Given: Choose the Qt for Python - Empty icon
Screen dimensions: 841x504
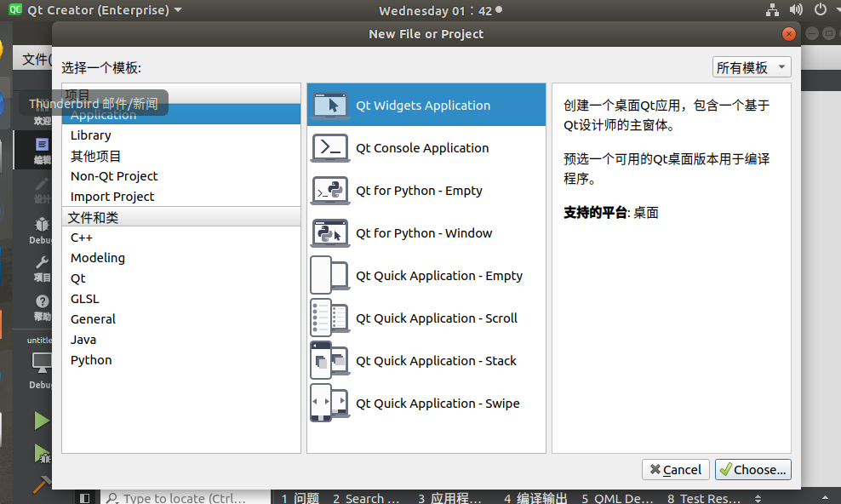Looking at the screenshot, I should pos(330,191).
